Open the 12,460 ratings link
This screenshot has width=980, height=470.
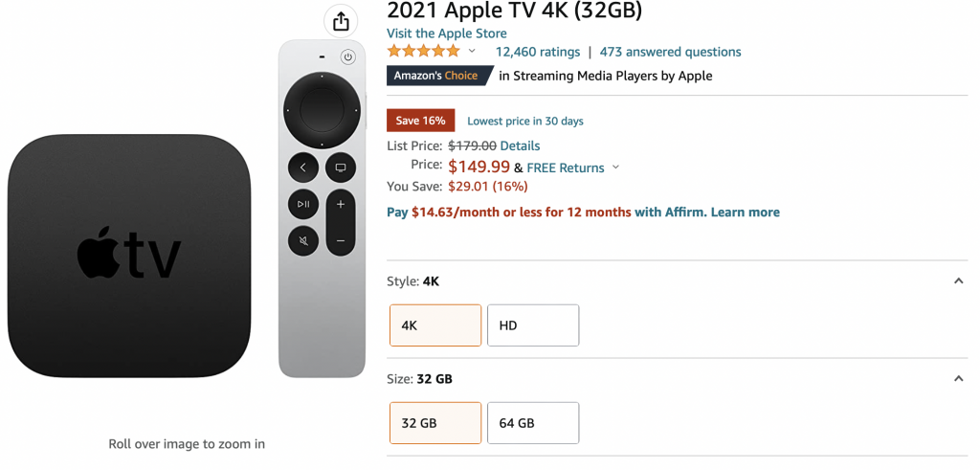(538, 52)
